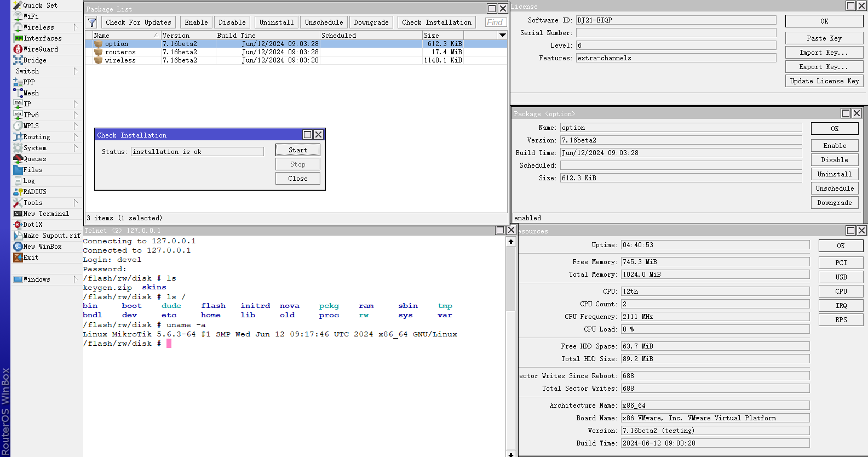Click the terminal scrollbar down arrow

[x=511, y=453]
